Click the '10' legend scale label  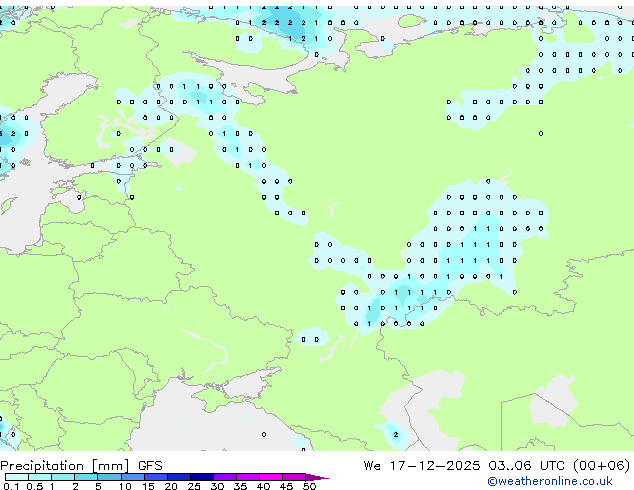[125, 486]
